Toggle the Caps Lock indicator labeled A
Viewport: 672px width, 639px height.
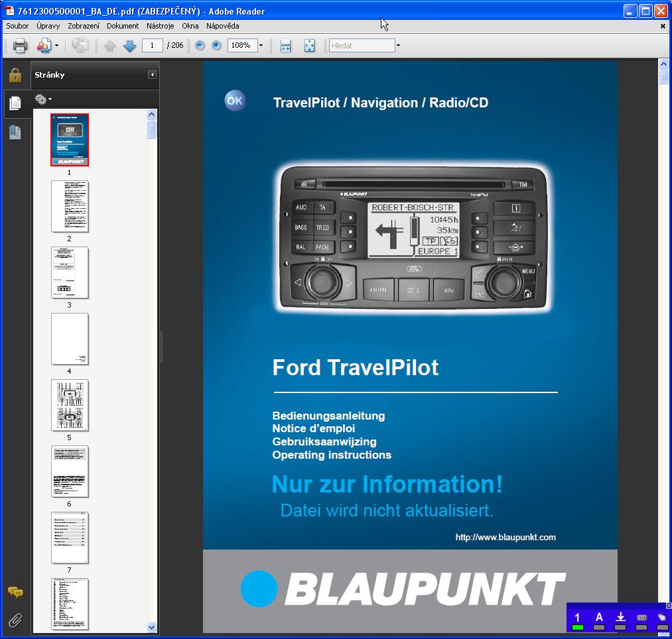pyautogui.click(x=599, y=621)
